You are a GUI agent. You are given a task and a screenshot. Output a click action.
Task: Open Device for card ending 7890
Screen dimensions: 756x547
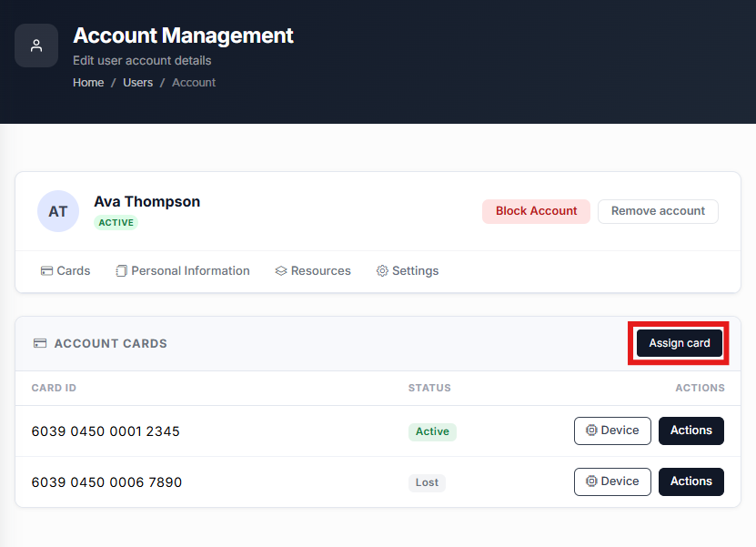(612, 481)
